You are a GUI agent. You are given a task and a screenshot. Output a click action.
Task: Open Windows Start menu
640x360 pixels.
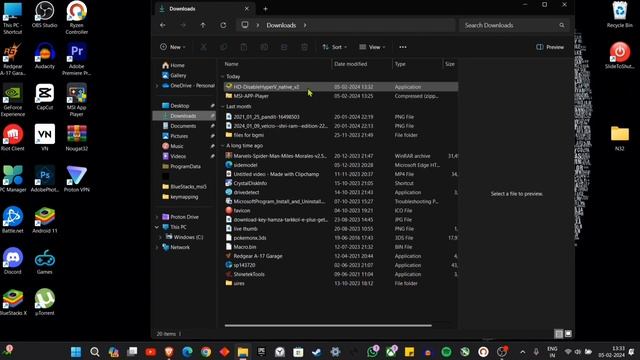(x=76, y=352)
